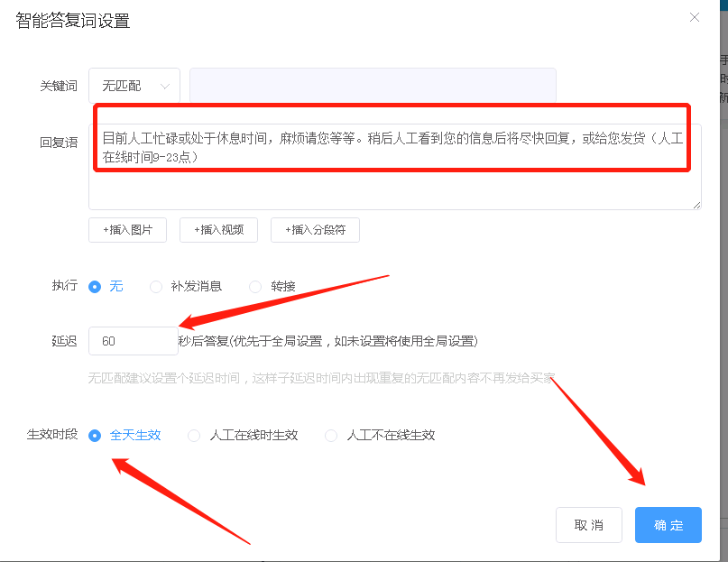Click inside the 回复语 reply textarea
Screen dimensions: 728x562
[x=394, y=166]
